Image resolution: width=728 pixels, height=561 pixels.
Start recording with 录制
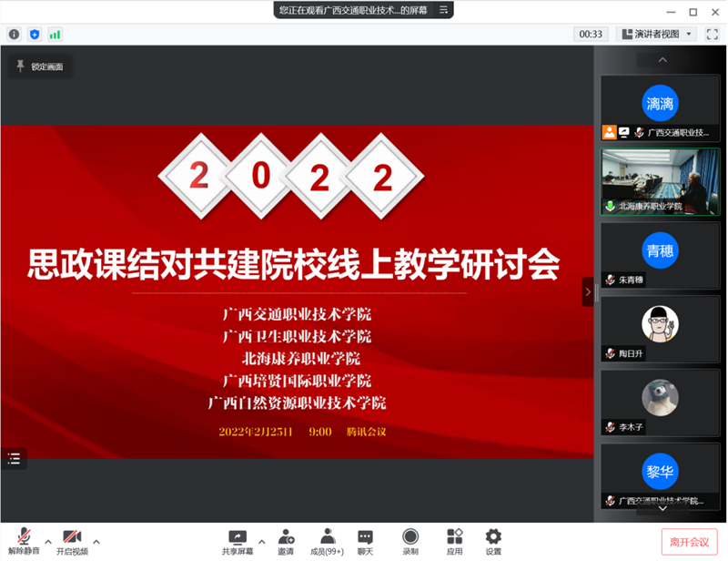click(410, 542)
